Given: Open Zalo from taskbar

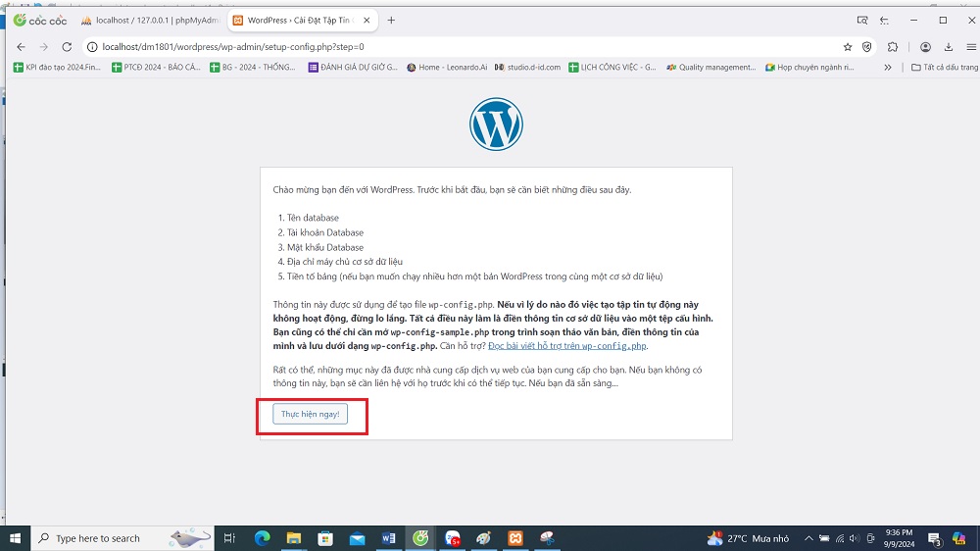Looking at the screenshot, I should click(x=453, y=538).
